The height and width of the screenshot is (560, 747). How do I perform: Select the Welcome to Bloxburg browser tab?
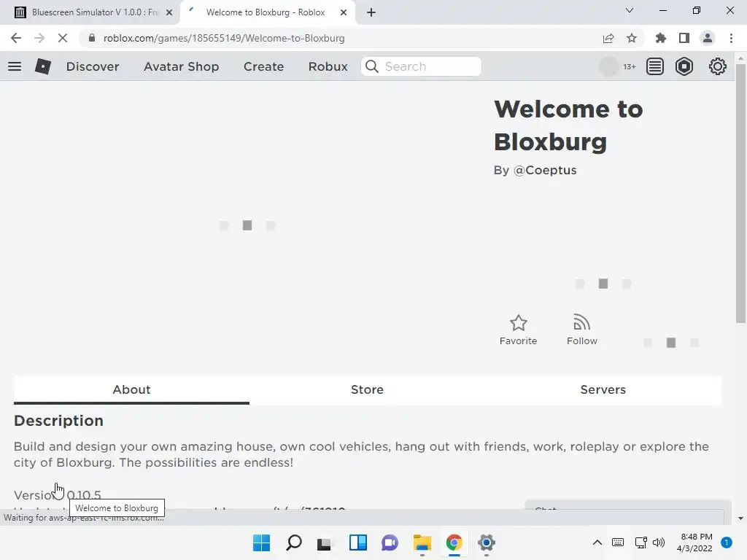(267, 12)
